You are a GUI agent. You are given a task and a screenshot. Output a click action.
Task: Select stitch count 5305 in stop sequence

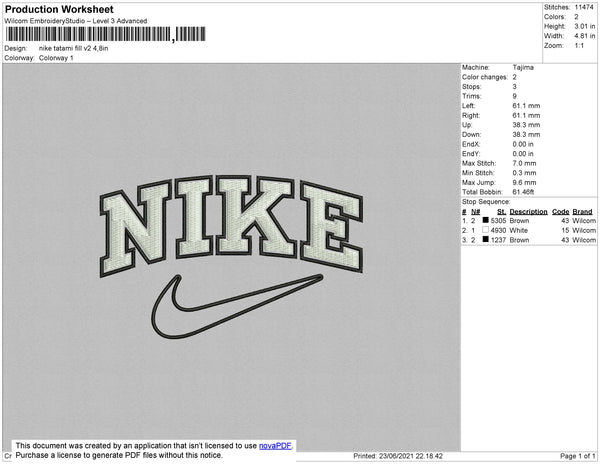pyautogui.click(x=498, y=221)
